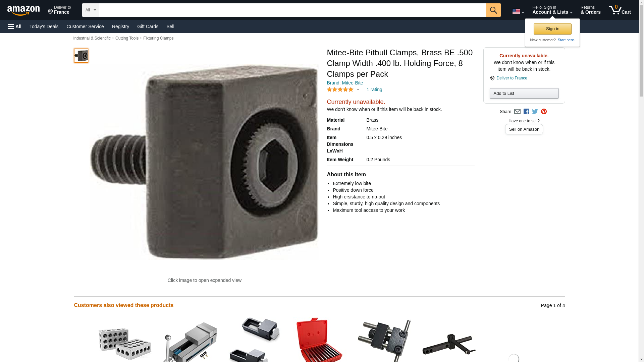Share product via email icon

point(517,112)
